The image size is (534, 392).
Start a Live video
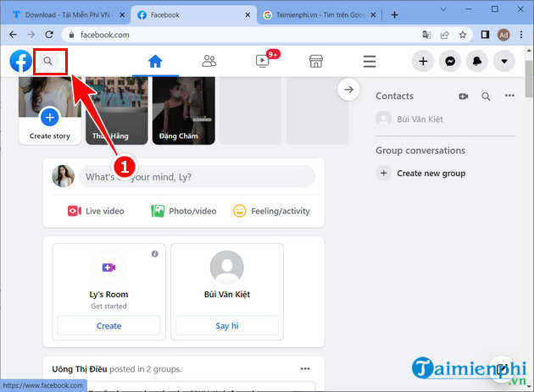pyautogui.click(x=96, y=211)
